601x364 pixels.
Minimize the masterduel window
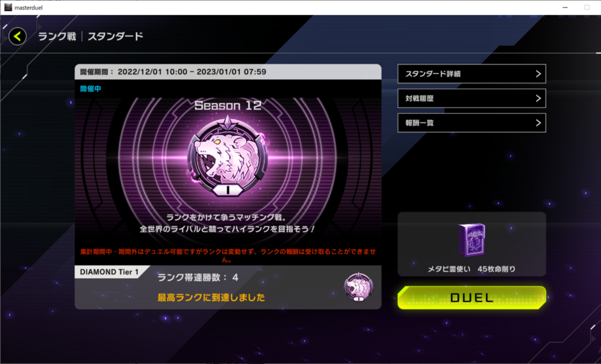pos(565,7)
